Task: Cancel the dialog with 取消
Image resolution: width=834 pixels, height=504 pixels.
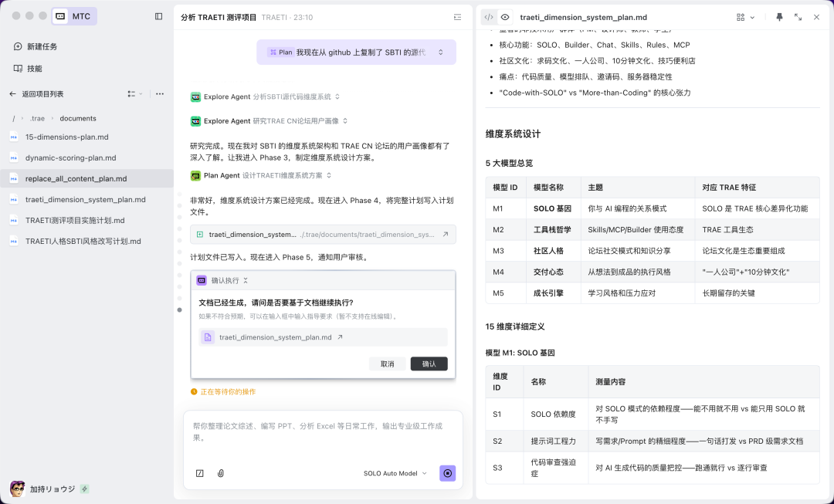Action: click(388, 364)
